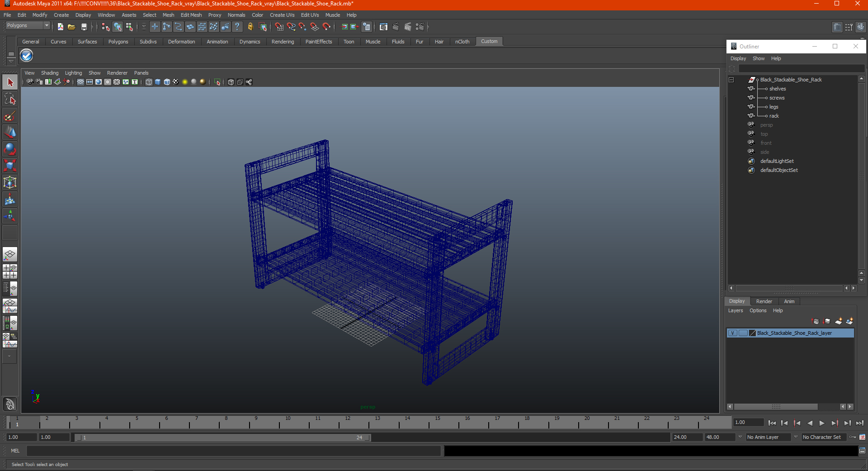Toggle layer visibility V box

click(732, 333)
